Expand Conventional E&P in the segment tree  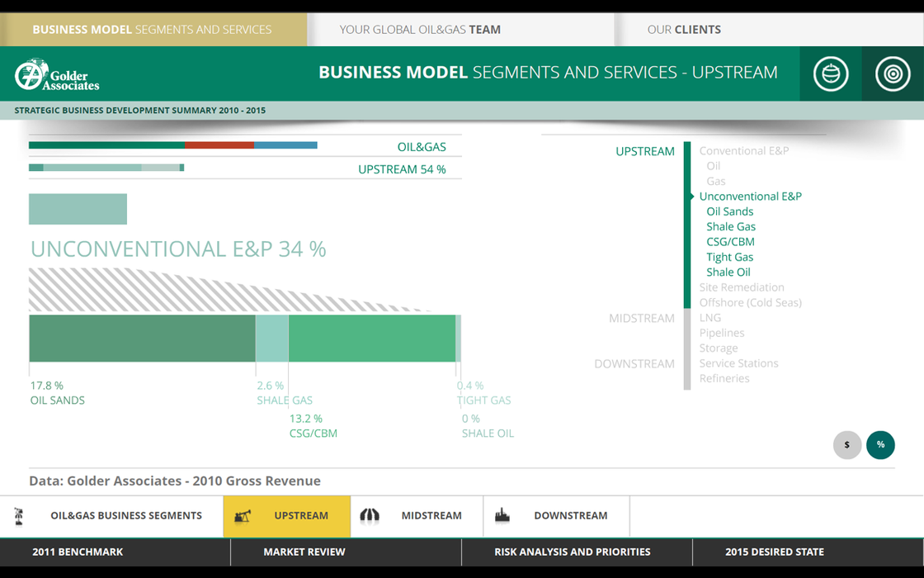click(743, 151)
